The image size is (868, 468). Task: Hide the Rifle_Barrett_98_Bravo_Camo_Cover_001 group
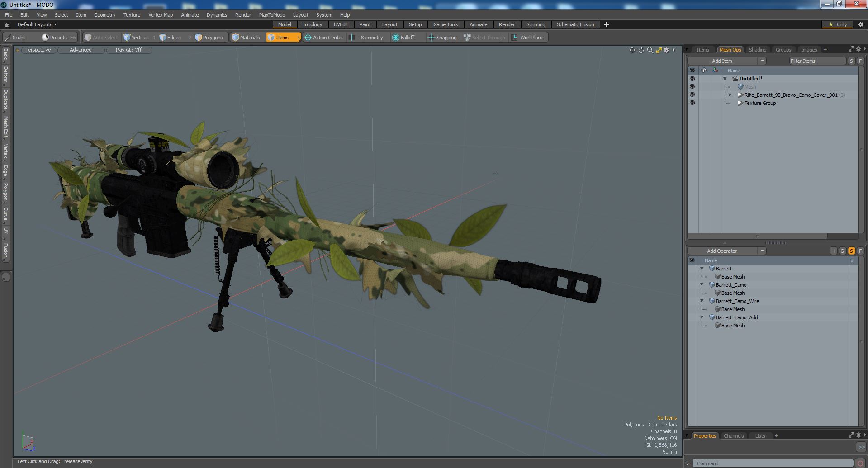pos(692,95)
